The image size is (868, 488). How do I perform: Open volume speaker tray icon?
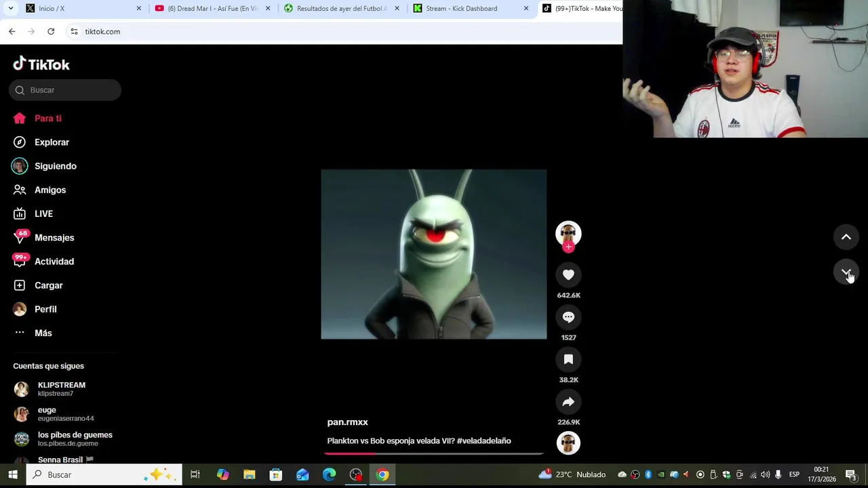(766, 474)
